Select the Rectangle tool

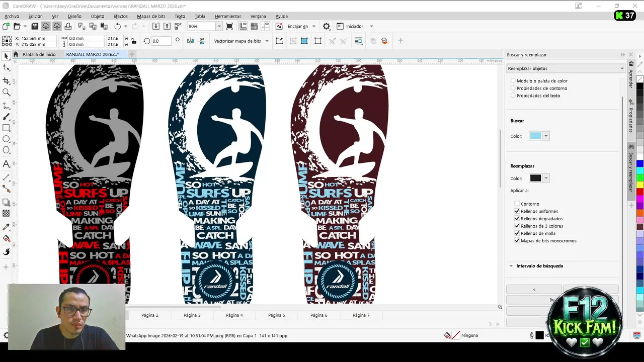pyautogui.click(x=6, y=128)
